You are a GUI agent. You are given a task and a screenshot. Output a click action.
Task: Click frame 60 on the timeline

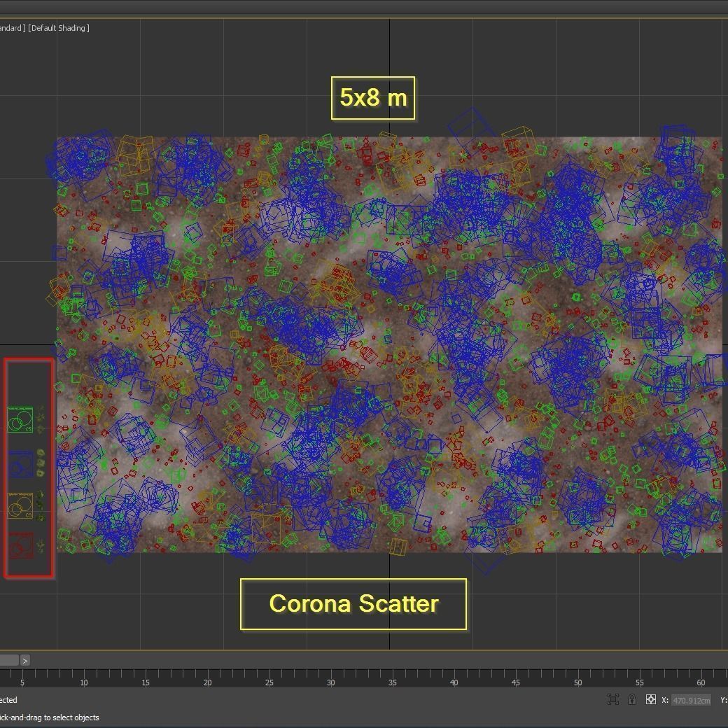point(701,682)
